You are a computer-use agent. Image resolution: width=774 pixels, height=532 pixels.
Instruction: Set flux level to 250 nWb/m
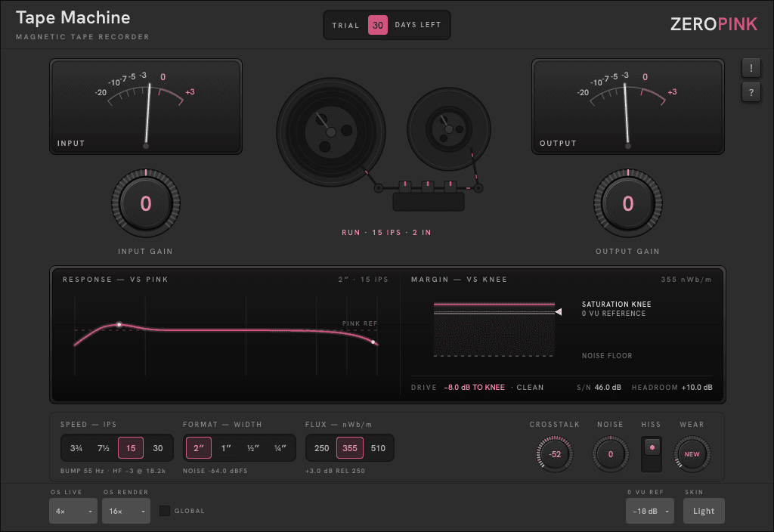pos(321,448)
